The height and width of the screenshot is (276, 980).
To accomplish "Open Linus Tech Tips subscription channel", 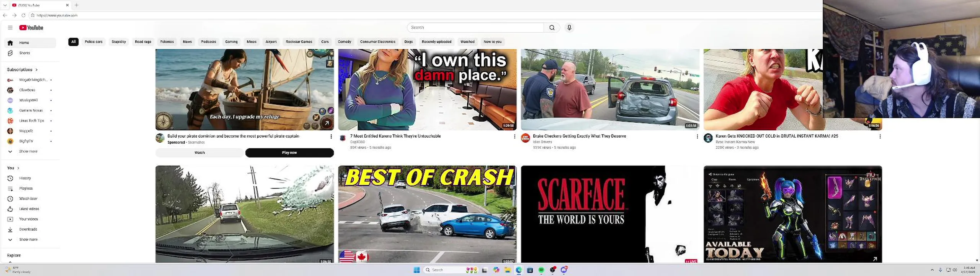I will 30,121.
